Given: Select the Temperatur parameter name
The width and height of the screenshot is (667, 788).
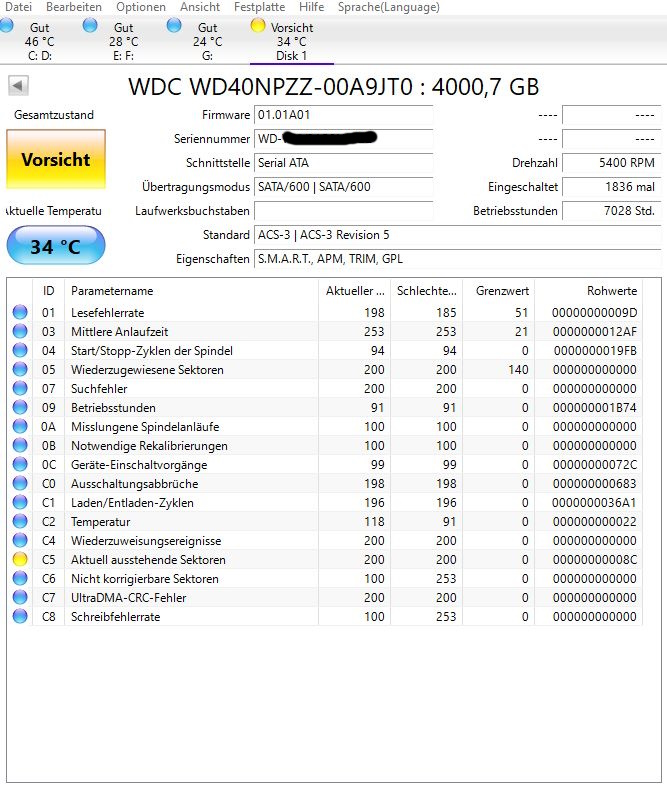Looking at the screenshot, I should tap(101, 522).
